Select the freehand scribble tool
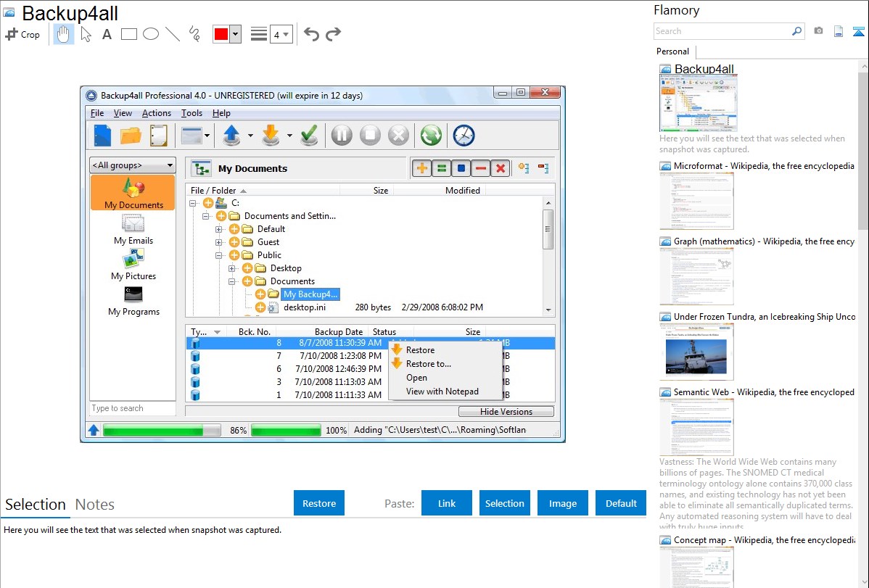The width and height of the screenshot is (869, 588). [x=194, y=34]
